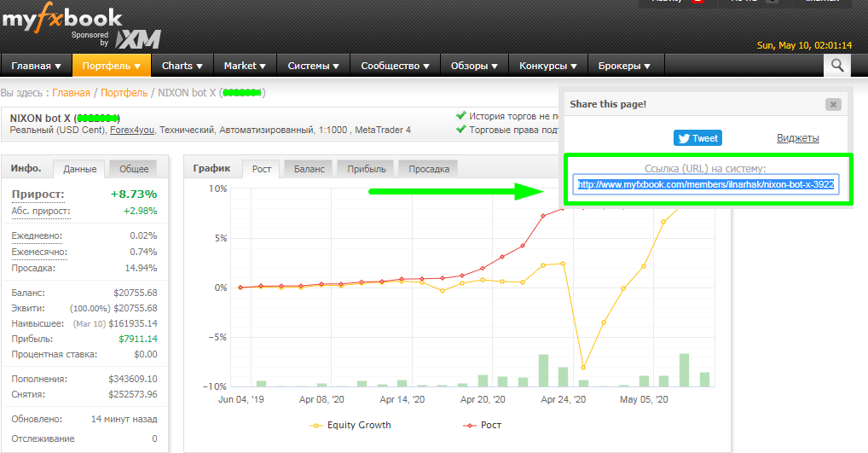Click the Портфель breadcrumb link

tap(124, 92)
